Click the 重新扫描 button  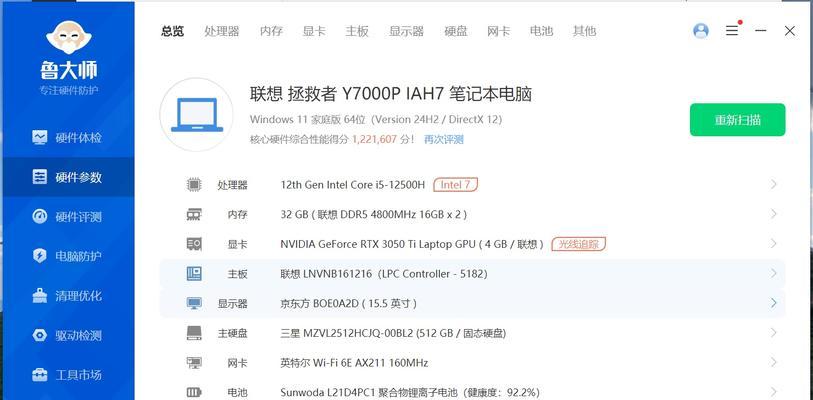737,120
